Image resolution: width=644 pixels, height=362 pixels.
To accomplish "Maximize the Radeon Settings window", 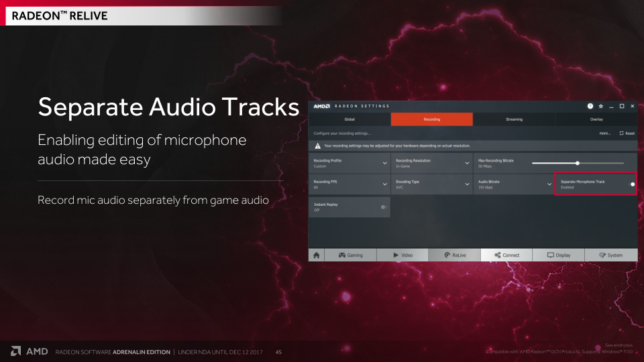I will click(622, 106).
